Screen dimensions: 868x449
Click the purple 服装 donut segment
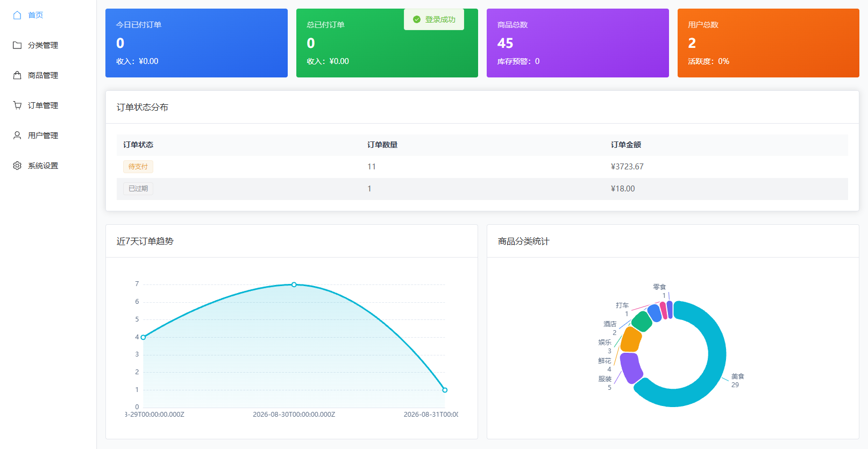pos(631,367)
